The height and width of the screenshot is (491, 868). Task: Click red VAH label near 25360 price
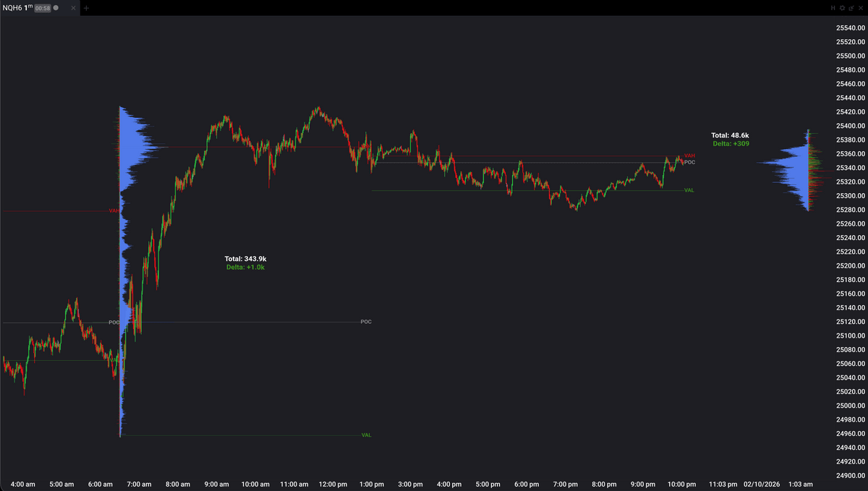(689, 155)
